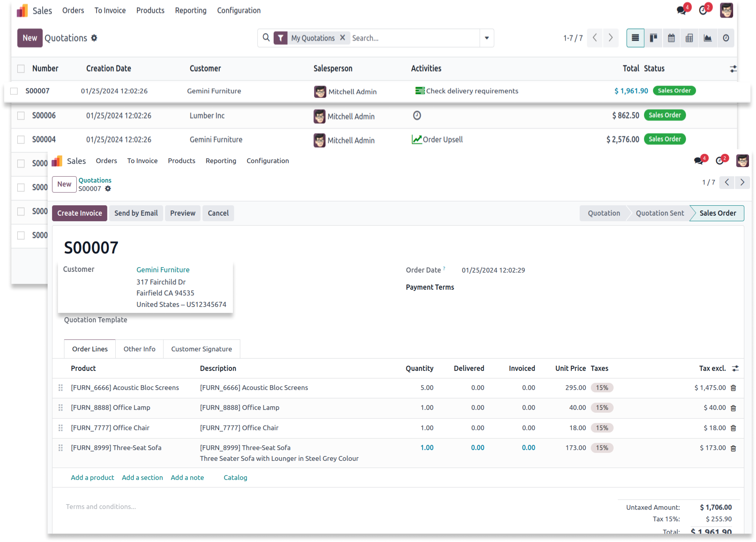Click user avatar in S00007 form window

point(742,161)
